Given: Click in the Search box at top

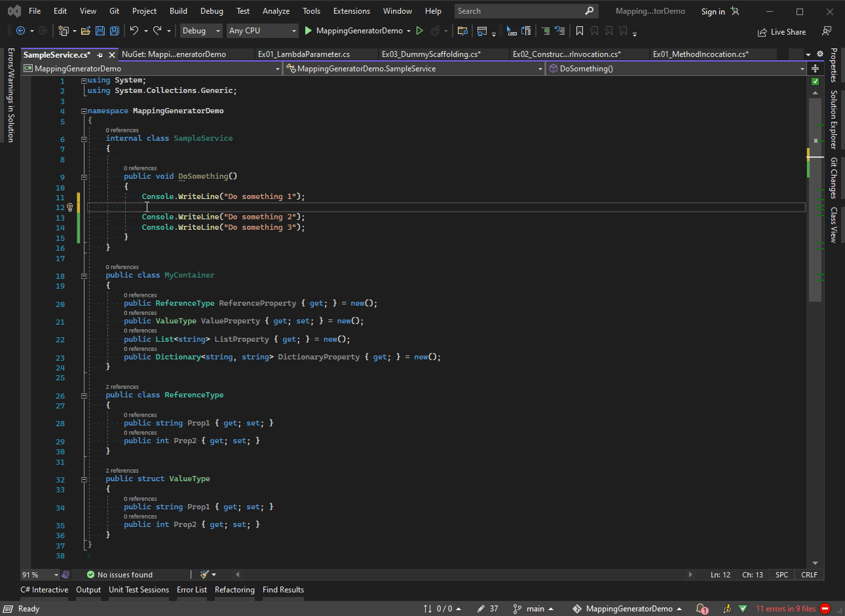Looking at the screenshot, I should pos(525,11).
